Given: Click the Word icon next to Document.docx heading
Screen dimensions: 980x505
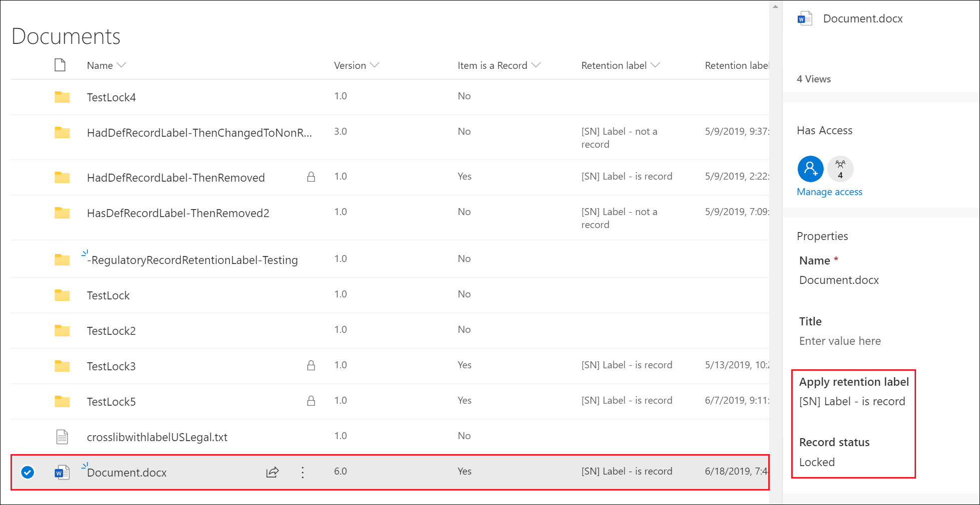Looking at the screenshot, I should pos(804,18).
